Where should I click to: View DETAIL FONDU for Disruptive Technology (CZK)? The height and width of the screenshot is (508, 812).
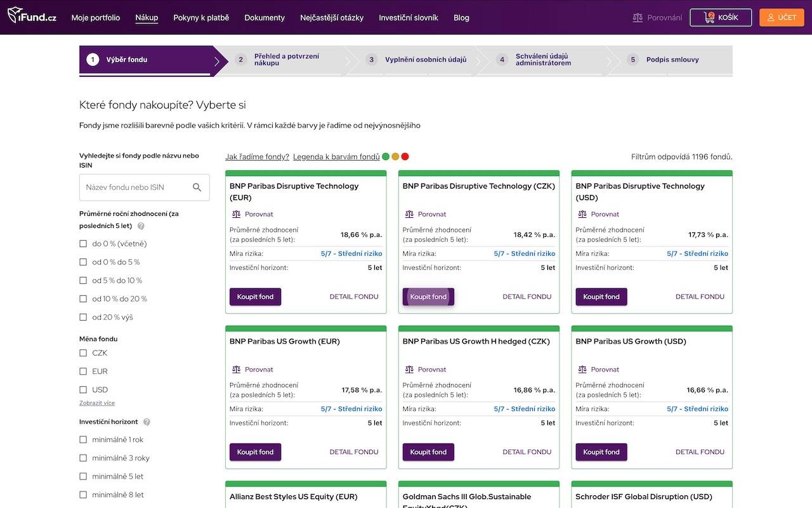click(x=527, y=297)
